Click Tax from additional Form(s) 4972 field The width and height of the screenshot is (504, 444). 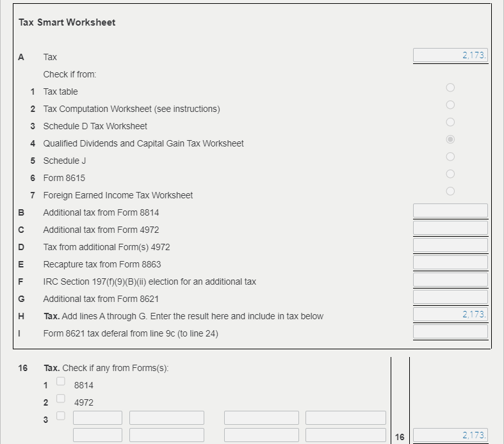pyautogui.click(x=450, y=245)
